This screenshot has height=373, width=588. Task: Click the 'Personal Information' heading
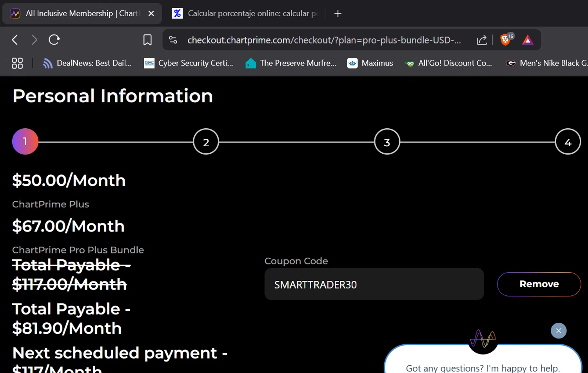pyautogui.click(x=113, y=96)
